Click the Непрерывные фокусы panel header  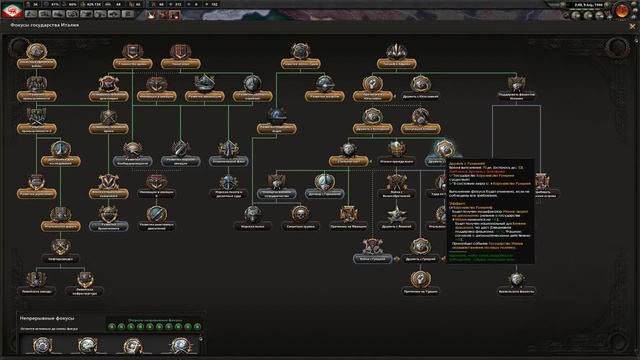pos(47,318)
